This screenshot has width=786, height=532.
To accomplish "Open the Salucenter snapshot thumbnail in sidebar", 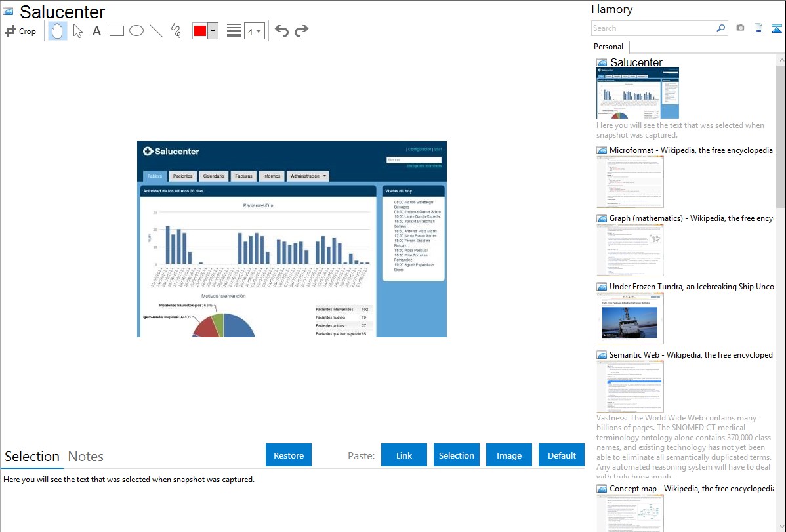I will point(638,93).
